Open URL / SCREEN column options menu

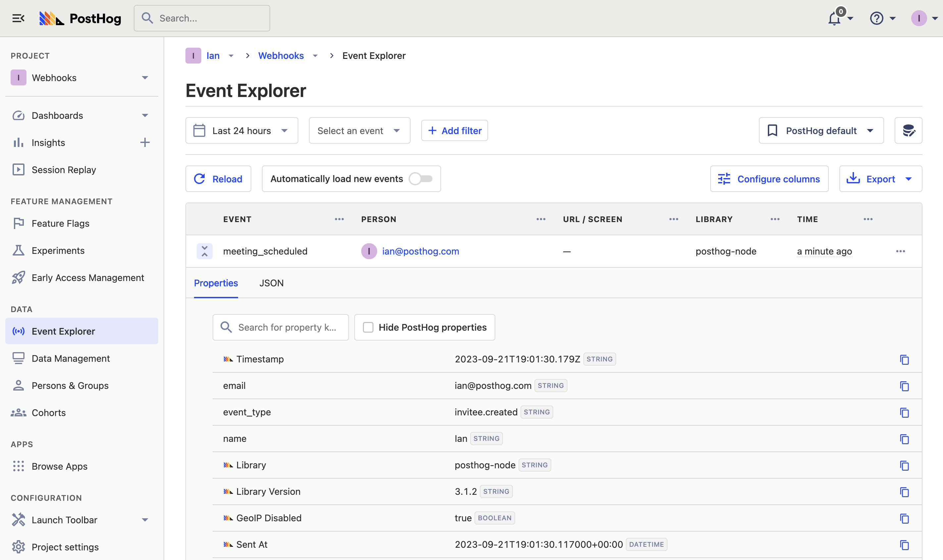click(x=674, y=219)
